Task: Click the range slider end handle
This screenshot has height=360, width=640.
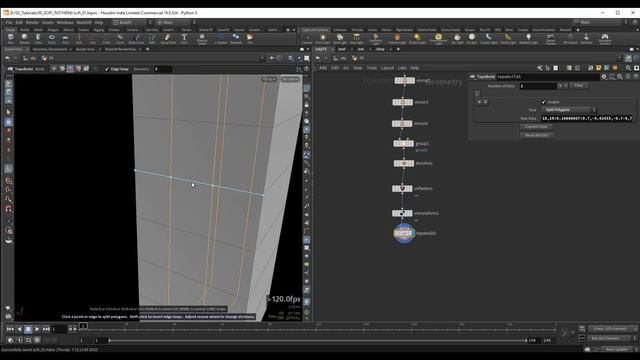Action: (527, 340)
